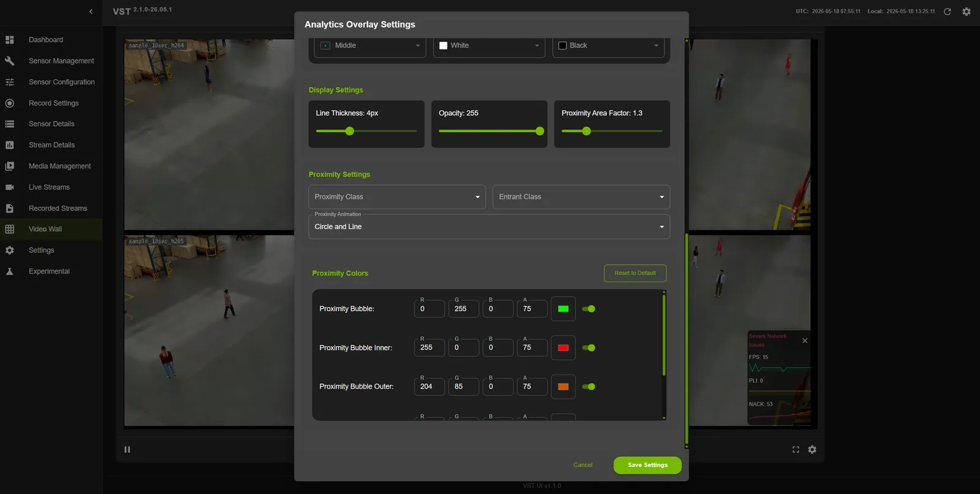Open Dashboard page
This screenshot has width=980, height=494.
coord(46,40)
